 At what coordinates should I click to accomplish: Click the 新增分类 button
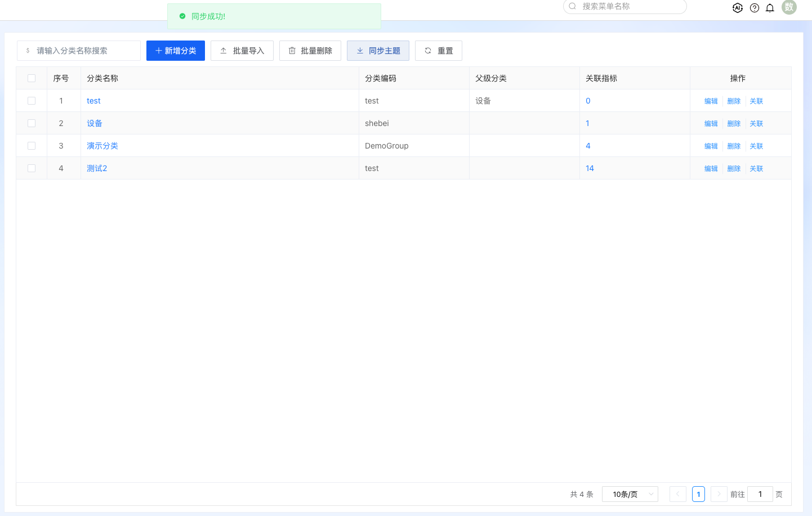[x=175, y=51]
